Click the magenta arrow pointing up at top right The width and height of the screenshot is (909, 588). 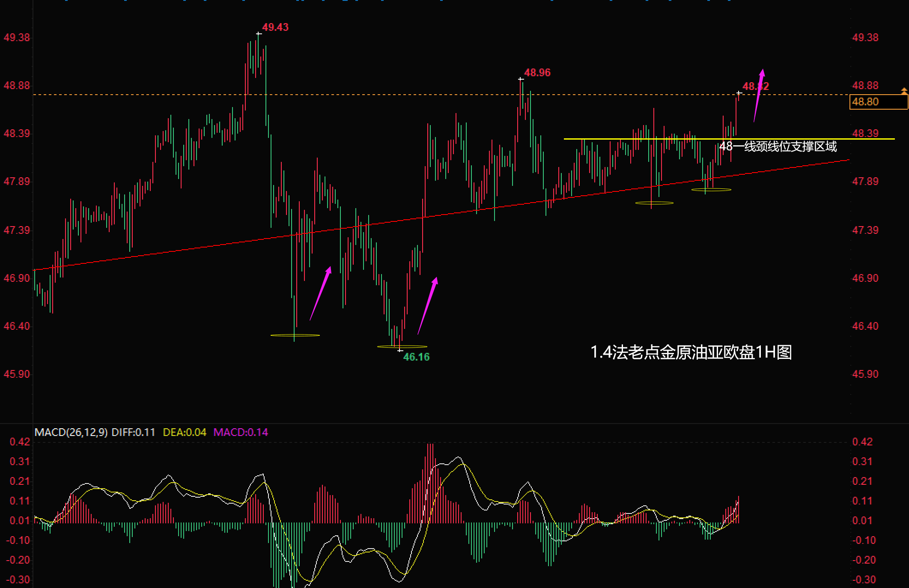[759, 95]
